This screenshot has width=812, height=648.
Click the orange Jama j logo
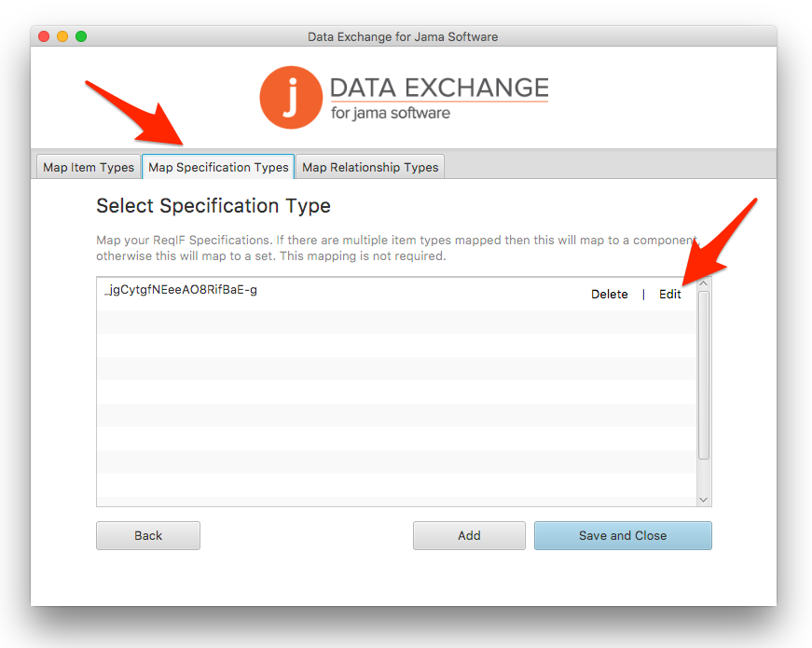[x=291, y=97]
